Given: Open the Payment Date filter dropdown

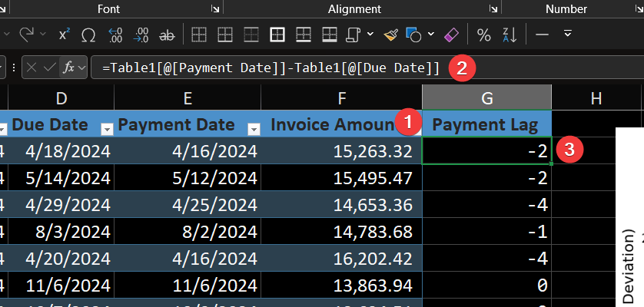Looking at the screenshot, I should [254, 127].
